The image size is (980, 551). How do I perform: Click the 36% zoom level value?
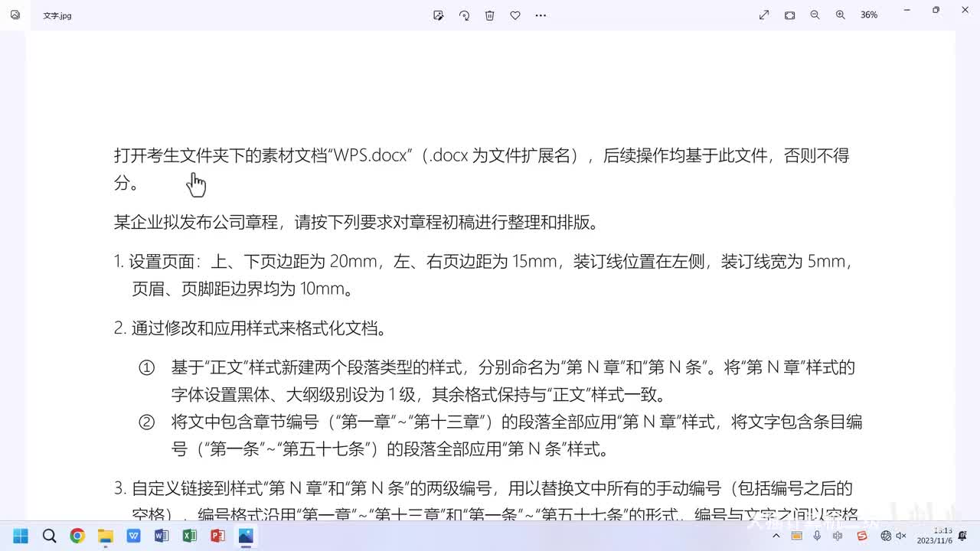click(x=869, y=15)
